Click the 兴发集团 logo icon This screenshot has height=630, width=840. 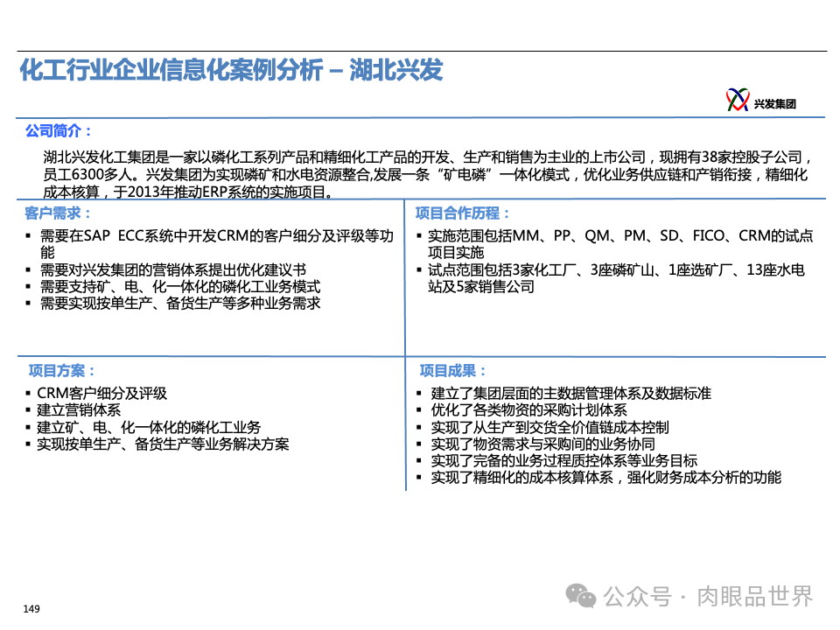[737, 100]
